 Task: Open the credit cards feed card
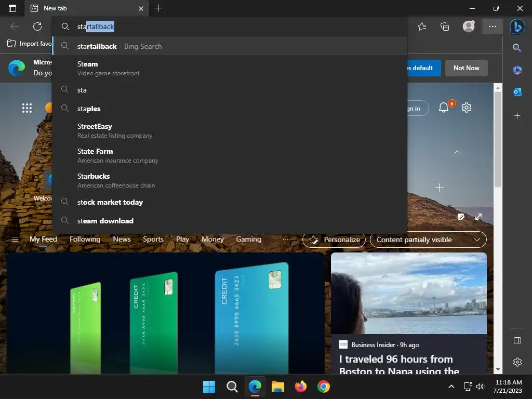tap(166, 313)
